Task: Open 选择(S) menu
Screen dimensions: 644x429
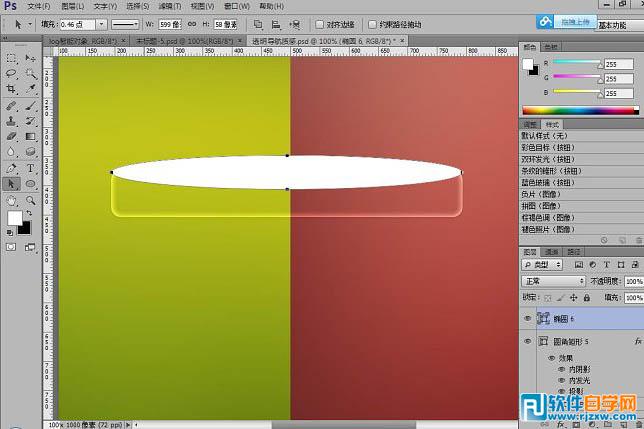Action: tap(138, 6)
